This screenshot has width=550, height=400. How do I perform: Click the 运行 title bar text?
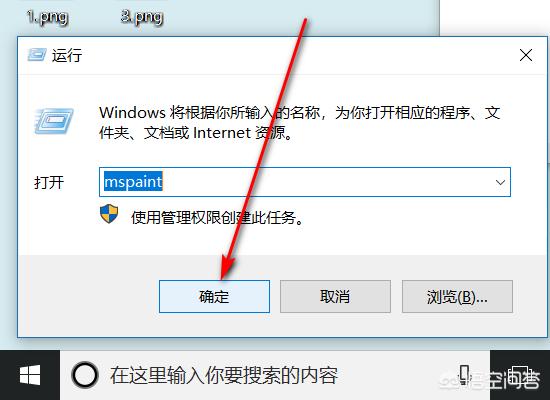[x=67, y=55]
